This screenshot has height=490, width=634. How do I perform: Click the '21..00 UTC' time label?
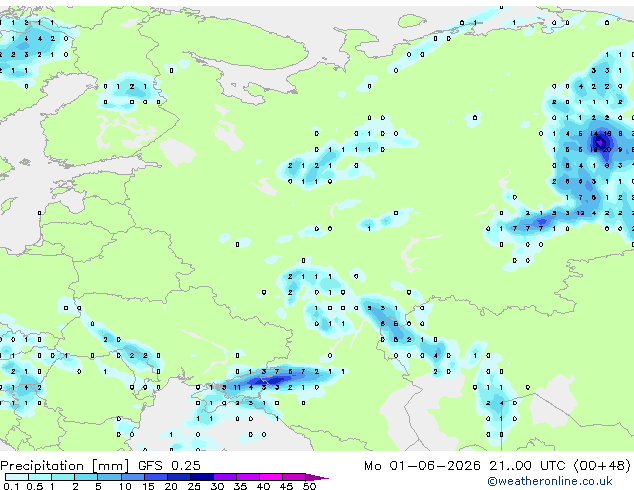527,466
